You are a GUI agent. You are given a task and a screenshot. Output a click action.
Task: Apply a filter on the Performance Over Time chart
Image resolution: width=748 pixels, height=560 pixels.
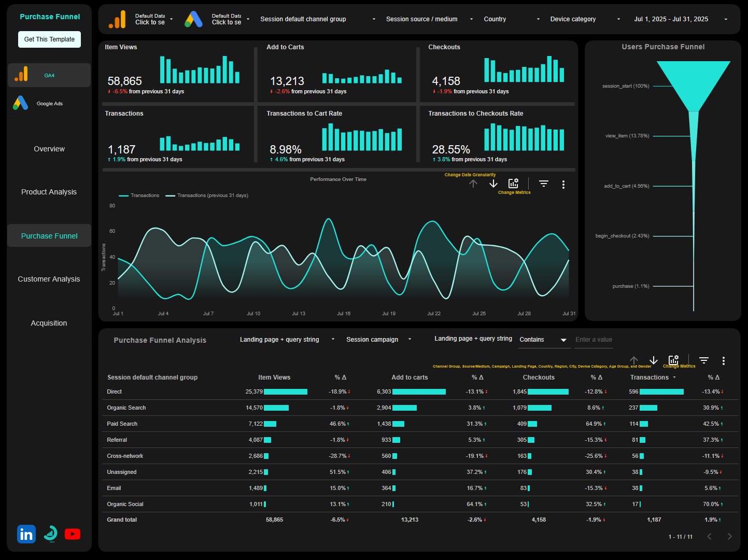click(543, 184)
